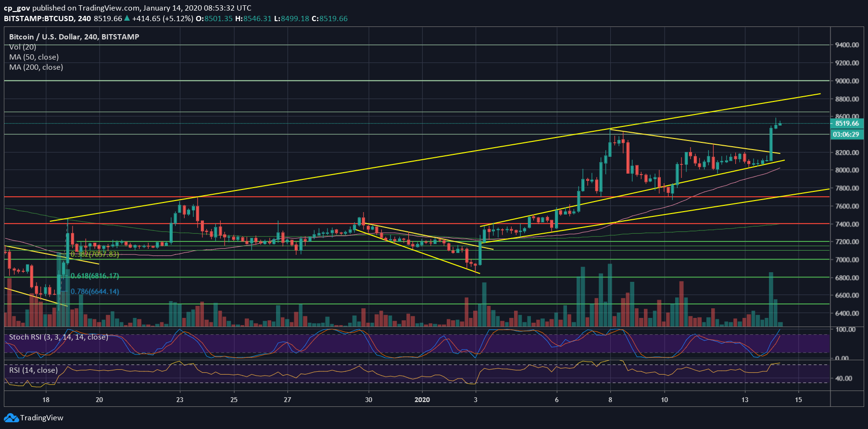The image size is (868, 429).
Task: Click the RSI (14, close) pane label
Action: click(33, 370)
